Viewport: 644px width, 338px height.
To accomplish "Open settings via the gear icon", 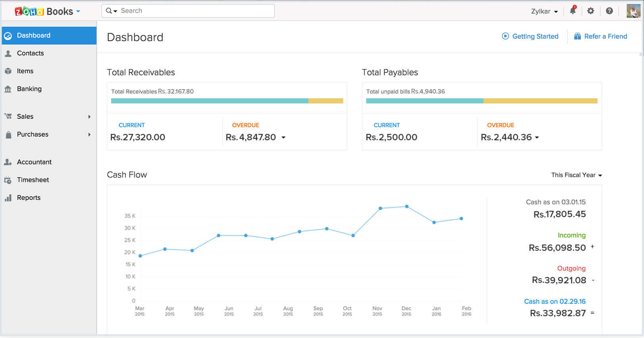I will pos(590,11).
